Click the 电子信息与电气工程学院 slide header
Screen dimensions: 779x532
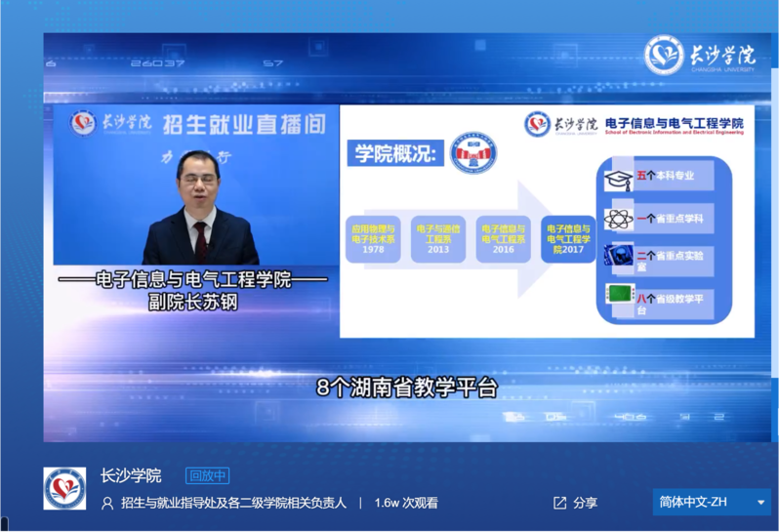pyautogui.click(x=675, y=125)
